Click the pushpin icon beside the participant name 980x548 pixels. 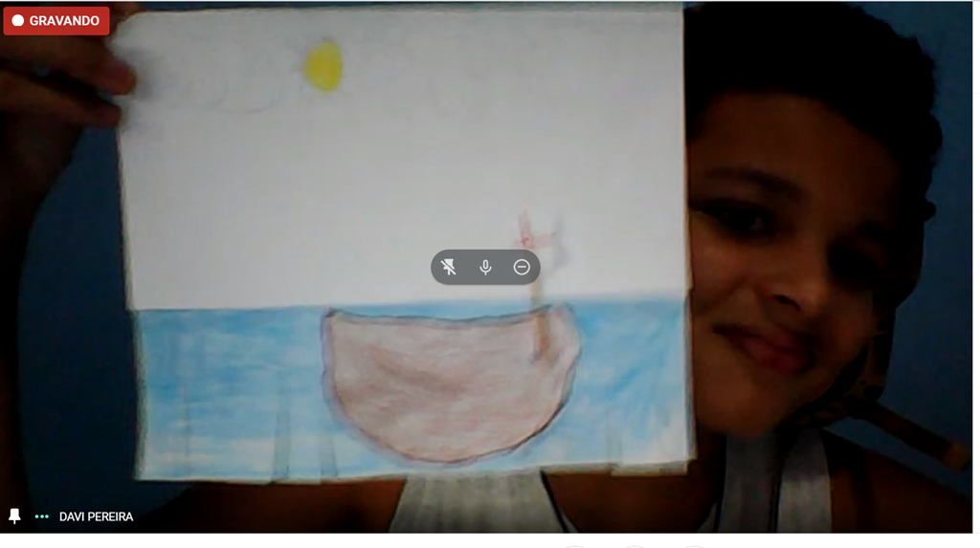pyautogui.click(x=14, y=516)
